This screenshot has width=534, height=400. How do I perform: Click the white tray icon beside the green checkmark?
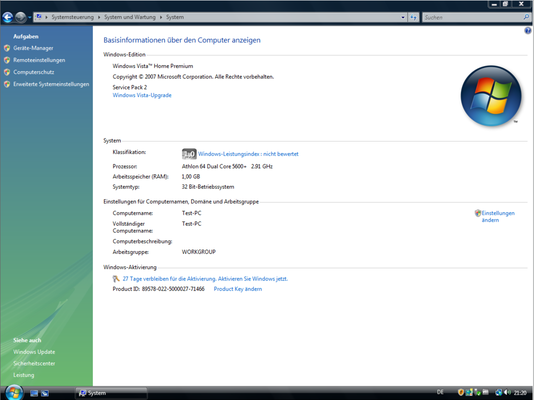pyautogui.click(x=486, y=393)
